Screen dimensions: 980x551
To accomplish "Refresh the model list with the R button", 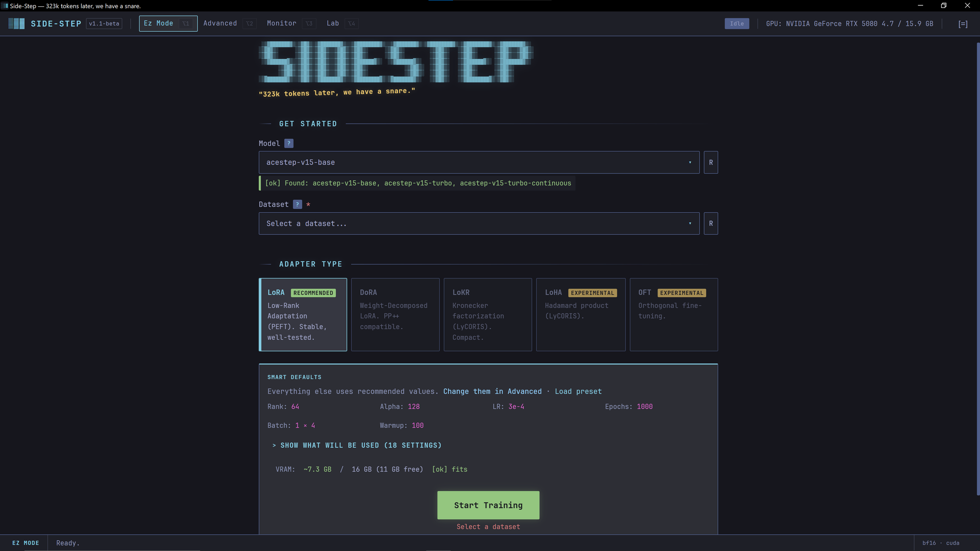I will pyautogui.click(x=710, y=163).
